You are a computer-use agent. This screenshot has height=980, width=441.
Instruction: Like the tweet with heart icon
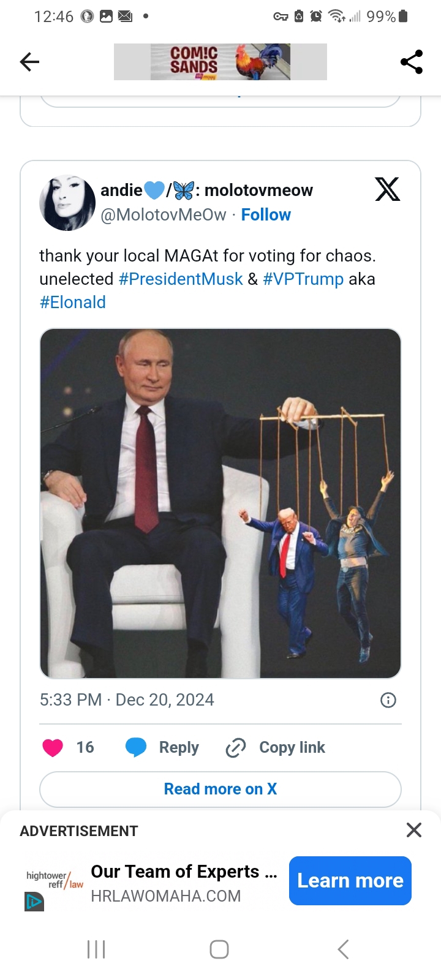tap(53, 748)
